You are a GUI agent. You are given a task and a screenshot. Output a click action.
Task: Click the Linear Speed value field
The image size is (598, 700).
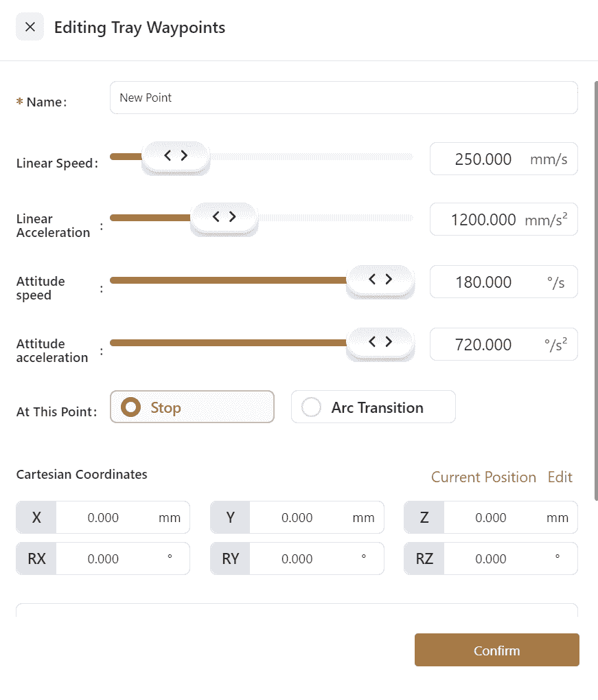[483, 159]
